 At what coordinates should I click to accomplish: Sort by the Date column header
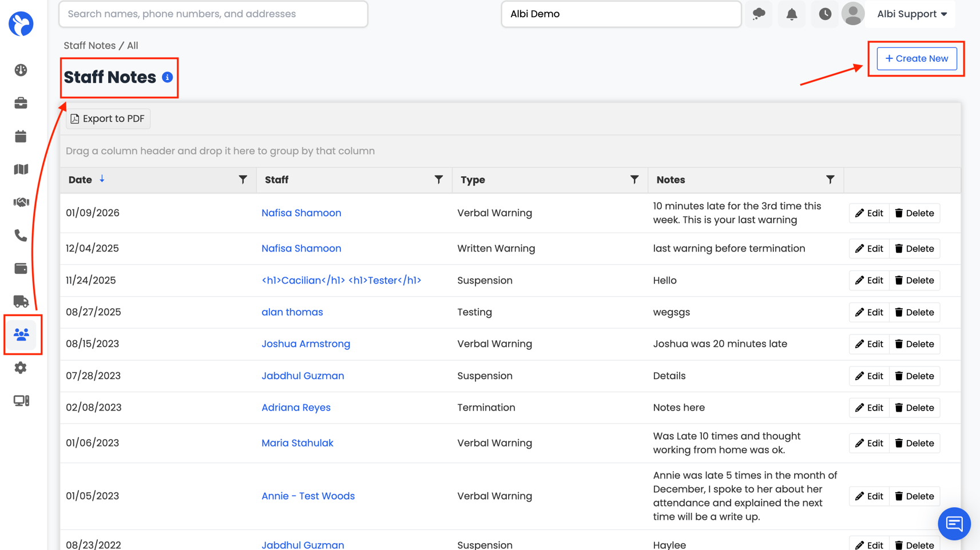(x=80, y=180)
